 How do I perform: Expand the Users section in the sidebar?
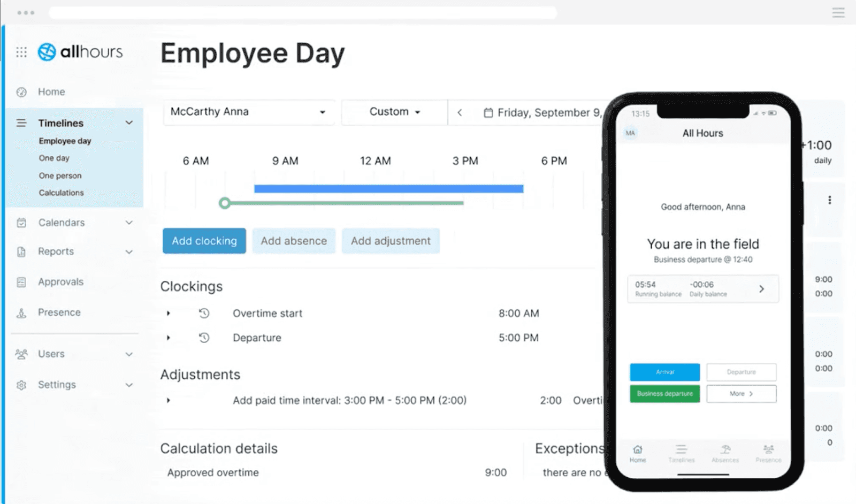click(x=129, y=354)
